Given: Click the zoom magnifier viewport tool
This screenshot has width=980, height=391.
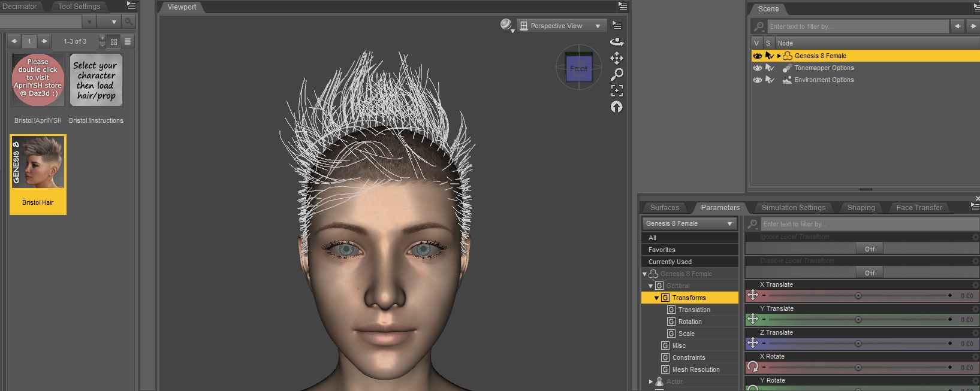Looking at the screenshot, I should click(617, 74).
